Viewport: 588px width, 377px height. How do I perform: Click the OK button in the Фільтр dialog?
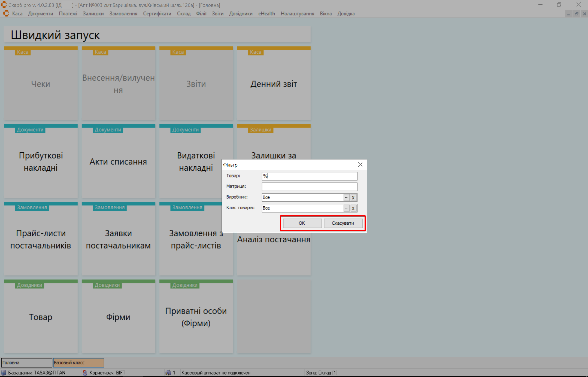pyautogui.click(x=302, y=223)
